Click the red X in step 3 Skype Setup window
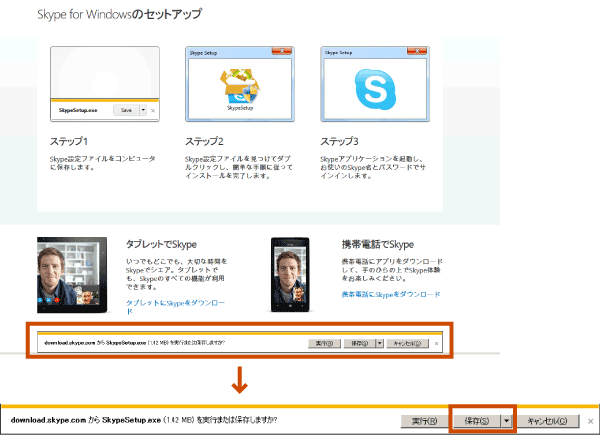The width and height of the screenshot is (600, 435). click(417, 51)
